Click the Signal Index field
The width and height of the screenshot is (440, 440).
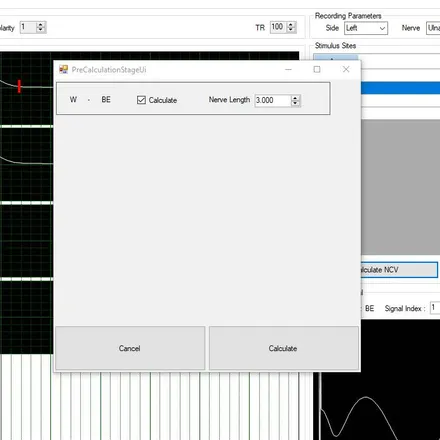(x=435, y=307)
